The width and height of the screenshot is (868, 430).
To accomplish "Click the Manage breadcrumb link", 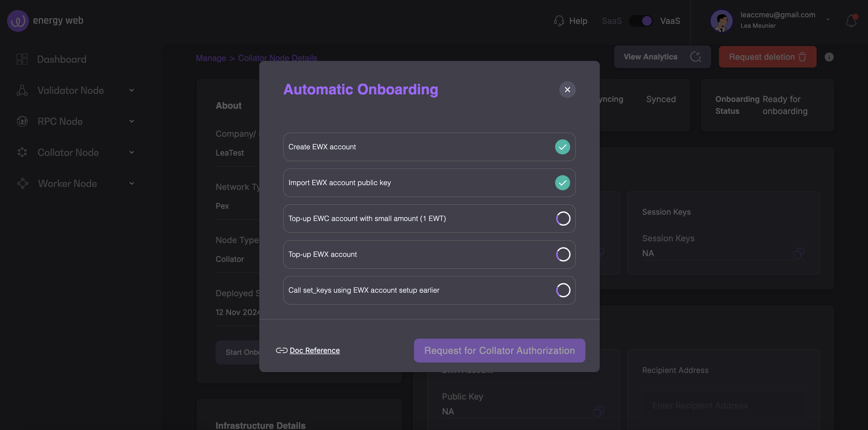I will 211,58.
